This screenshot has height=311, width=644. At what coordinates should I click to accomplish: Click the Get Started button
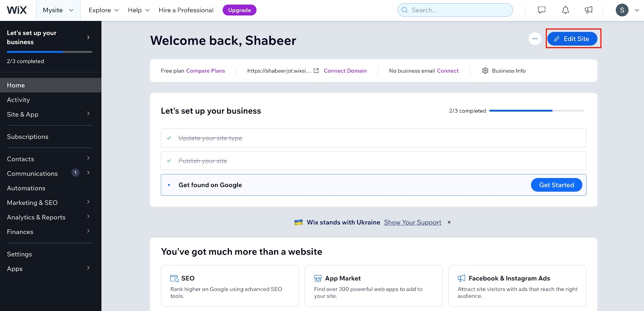pyautogui.click(x=557, y=185)
